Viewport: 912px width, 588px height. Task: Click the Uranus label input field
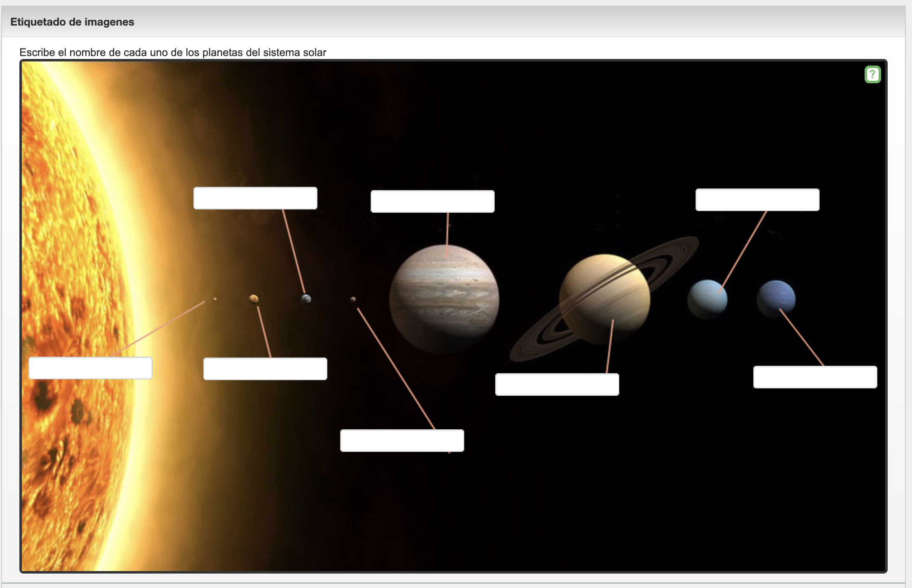(x=757, y=200)
